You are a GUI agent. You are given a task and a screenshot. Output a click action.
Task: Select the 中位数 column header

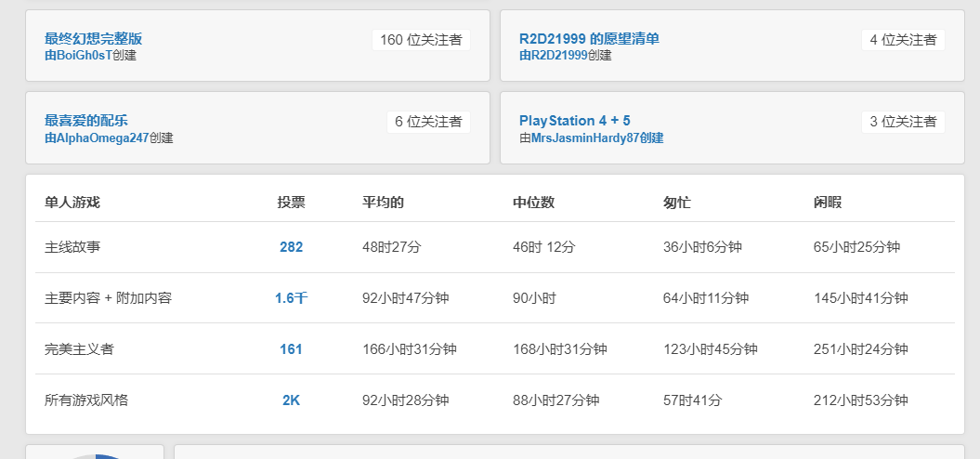click(534, 202)
